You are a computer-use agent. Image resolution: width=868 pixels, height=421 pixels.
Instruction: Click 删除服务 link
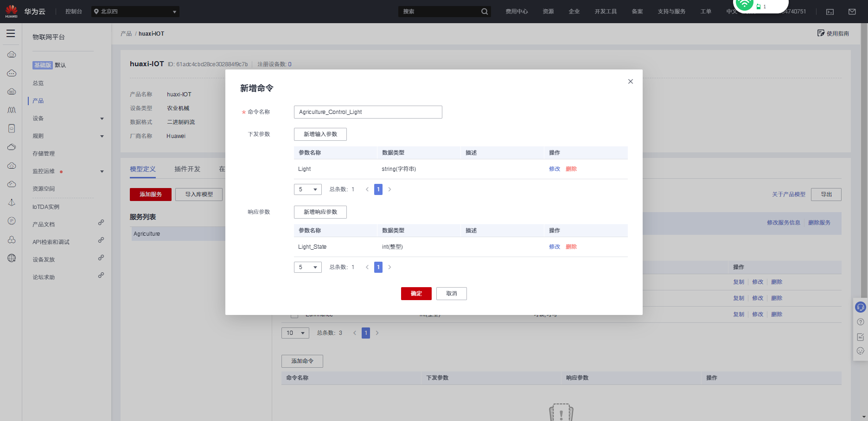point(819,223)
